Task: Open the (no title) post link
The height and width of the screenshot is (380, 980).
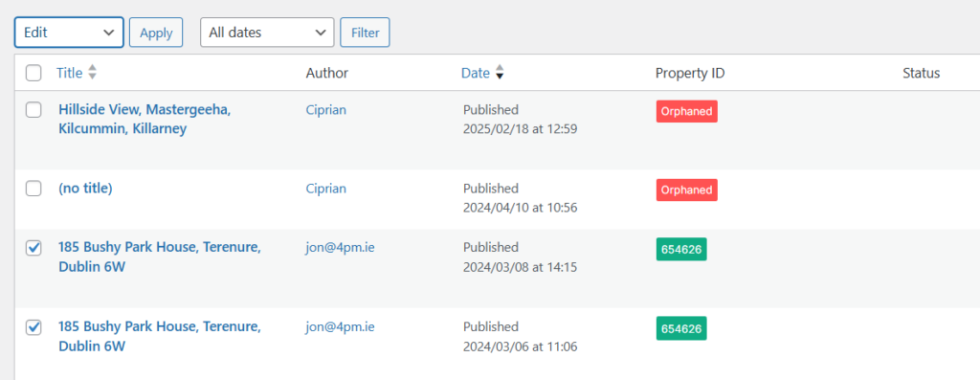Action: (x=85, y=189)
